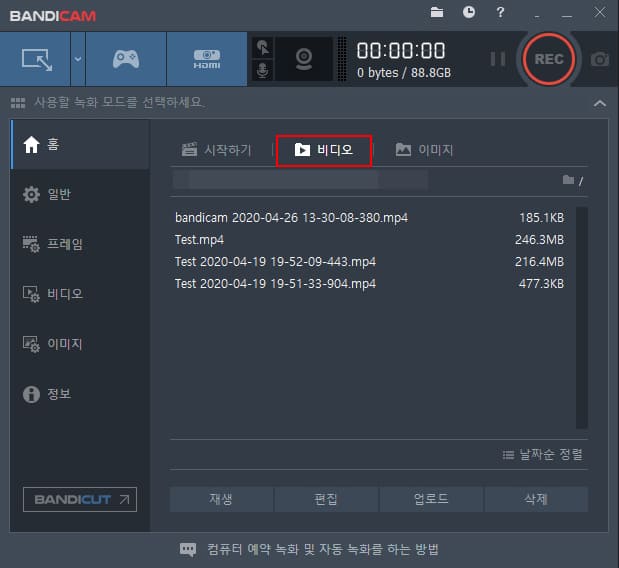Open scheduled recording clock icon
Viewport: 619px width, 568px height.
pyautogui.click(x=469, y=12)
